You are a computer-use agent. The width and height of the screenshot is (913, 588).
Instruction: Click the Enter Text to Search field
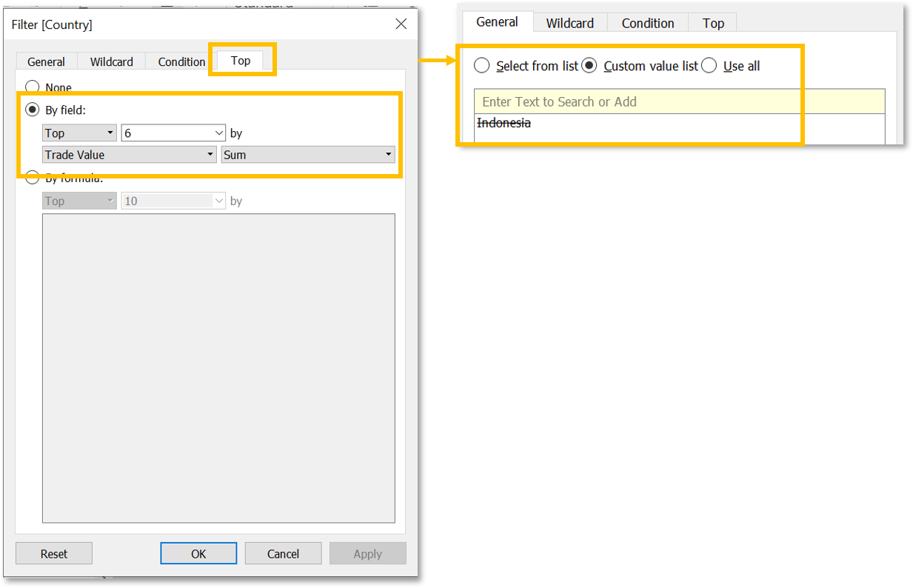pyautogui.click(x=679, y=101)
